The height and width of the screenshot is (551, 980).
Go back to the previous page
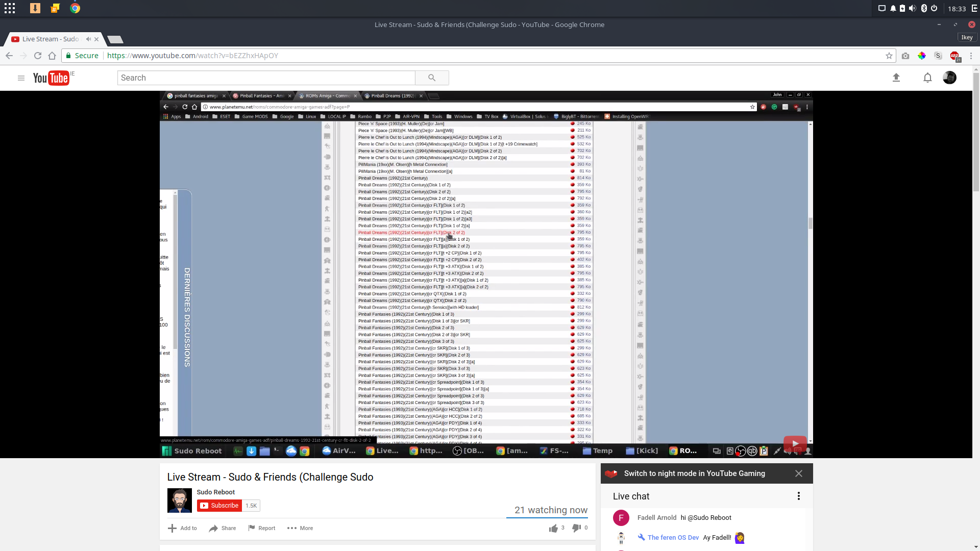coord(9,56)
